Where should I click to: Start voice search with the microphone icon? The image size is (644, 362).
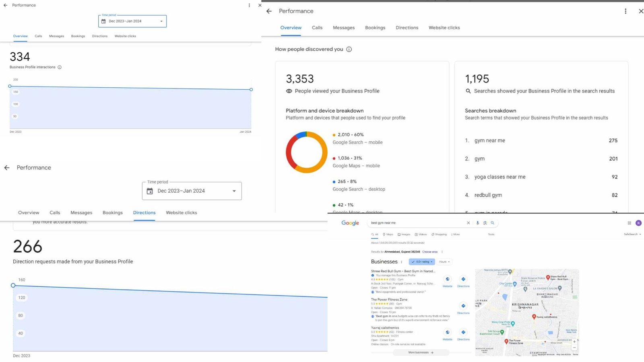point(478,223)
